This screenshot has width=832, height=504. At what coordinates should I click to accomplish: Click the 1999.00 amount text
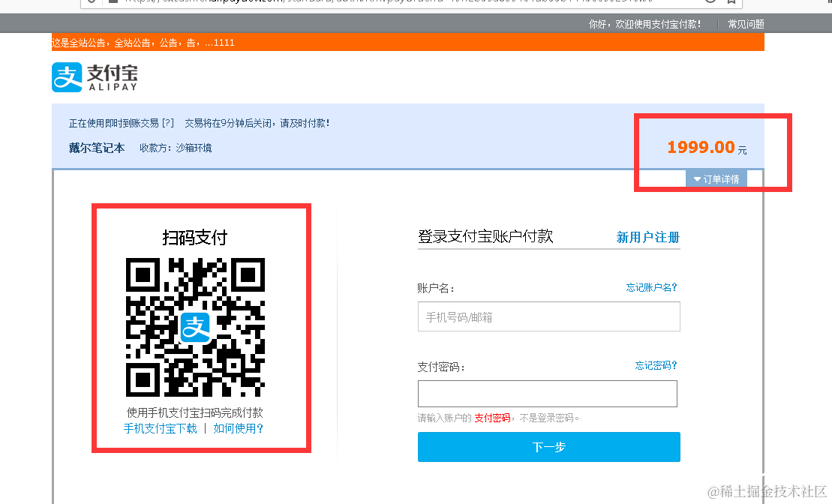pos(701,147)
